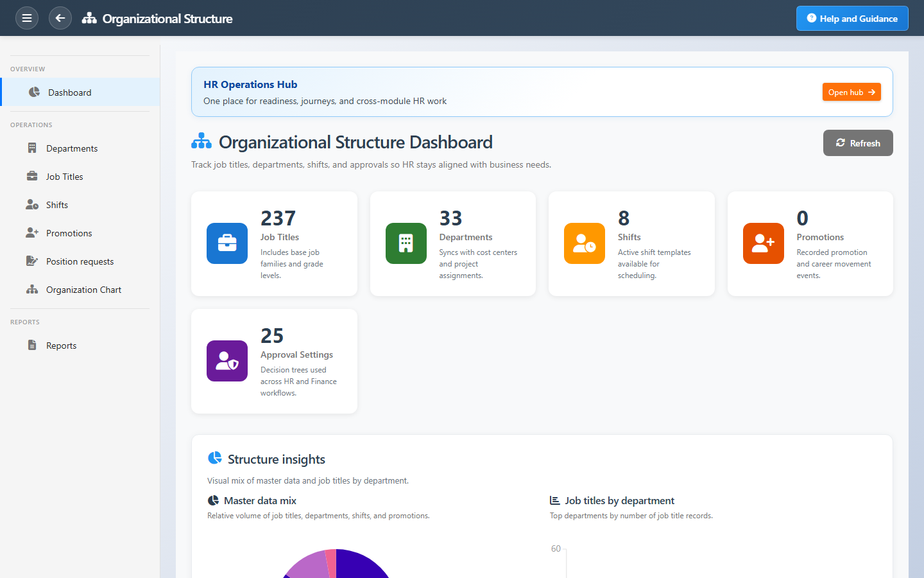Viewport: 924px width, 578px height.
Task: Click the Job titles by department heading
Action: point(620,500)
